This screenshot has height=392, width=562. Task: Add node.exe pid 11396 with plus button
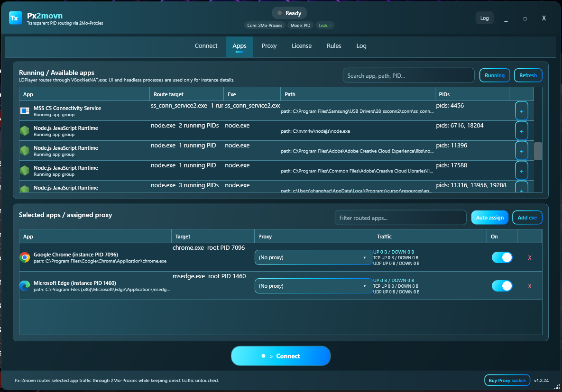(521, 151)
